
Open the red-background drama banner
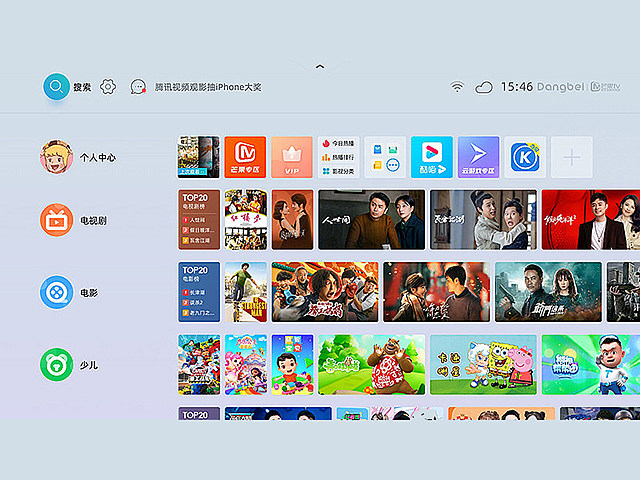pyautogui.click(x=591, y=220)
